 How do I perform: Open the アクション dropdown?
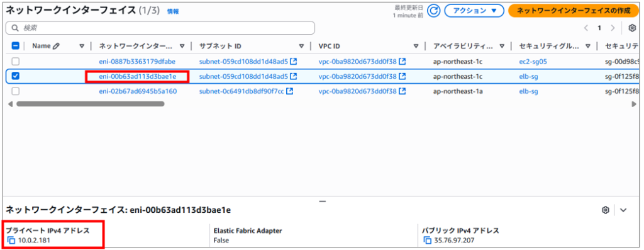pyautogui.click(x=474, y=11)
